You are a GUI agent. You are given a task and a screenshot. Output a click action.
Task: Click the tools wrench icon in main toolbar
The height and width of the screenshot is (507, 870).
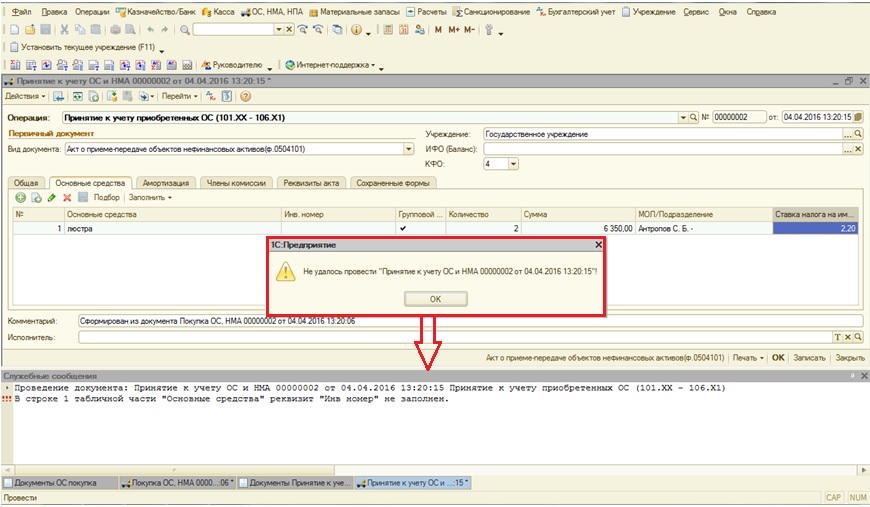[x=489, y=29]
